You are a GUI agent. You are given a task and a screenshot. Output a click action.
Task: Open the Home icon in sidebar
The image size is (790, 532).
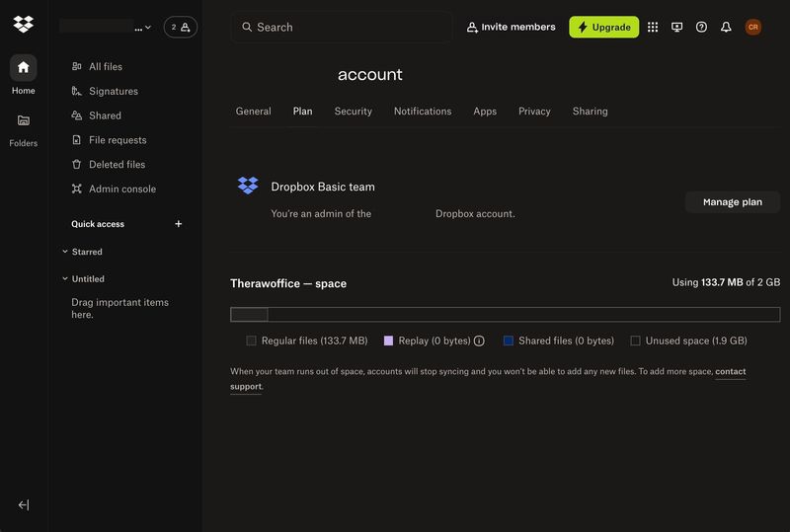24,67
